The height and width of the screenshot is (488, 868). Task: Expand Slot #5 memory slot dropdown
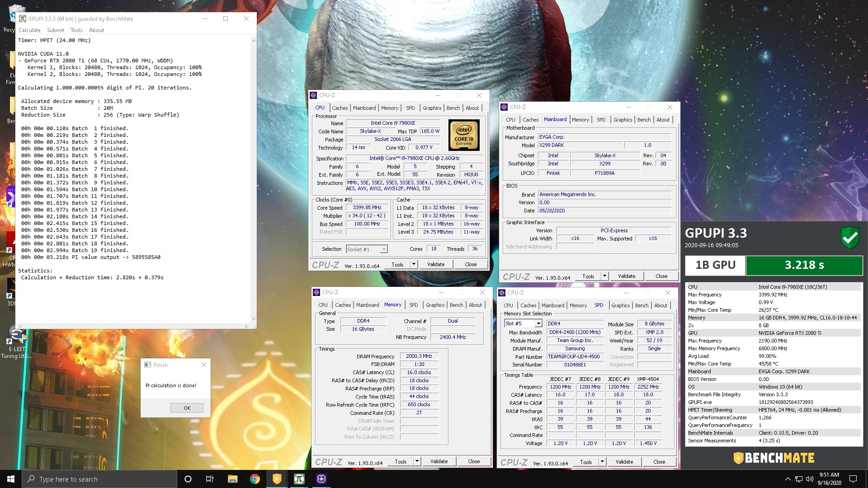click(x=538, y=324)
